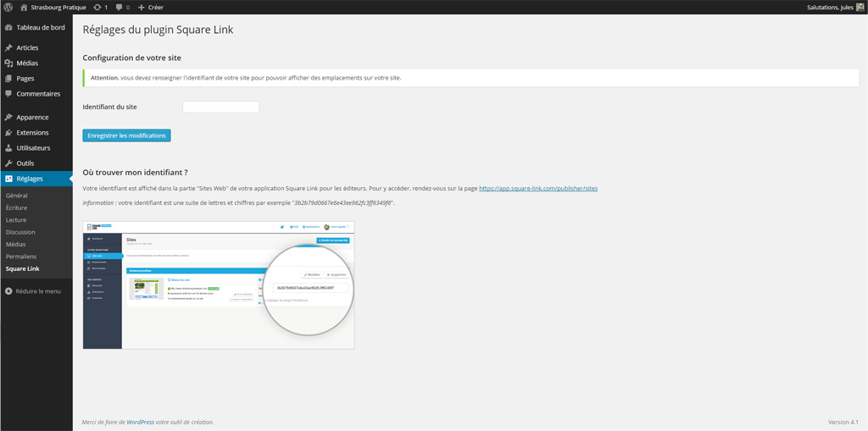
Task: Open Square Link settings submenu
Action: coord(23,269)
